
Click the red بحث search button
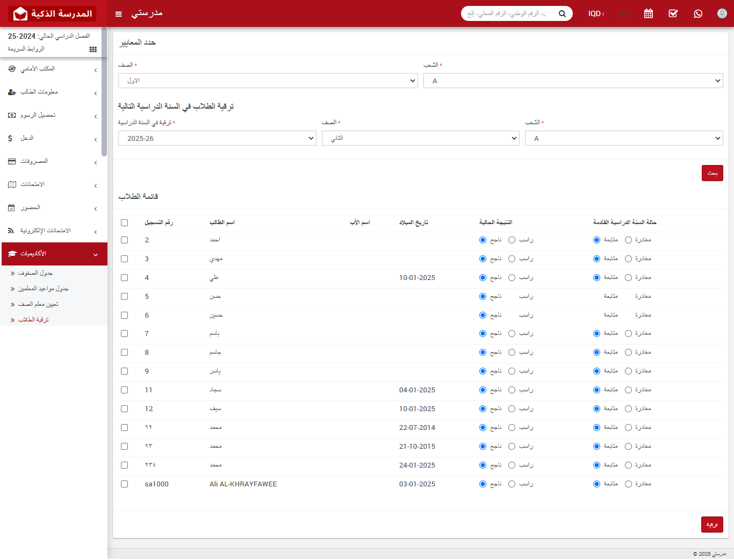pyautogui.click(x=712, y=173)
